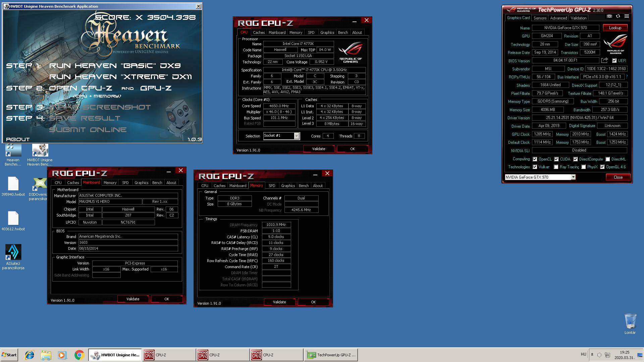Click the Take Screenshot step in HWBOT

point(100,107)
